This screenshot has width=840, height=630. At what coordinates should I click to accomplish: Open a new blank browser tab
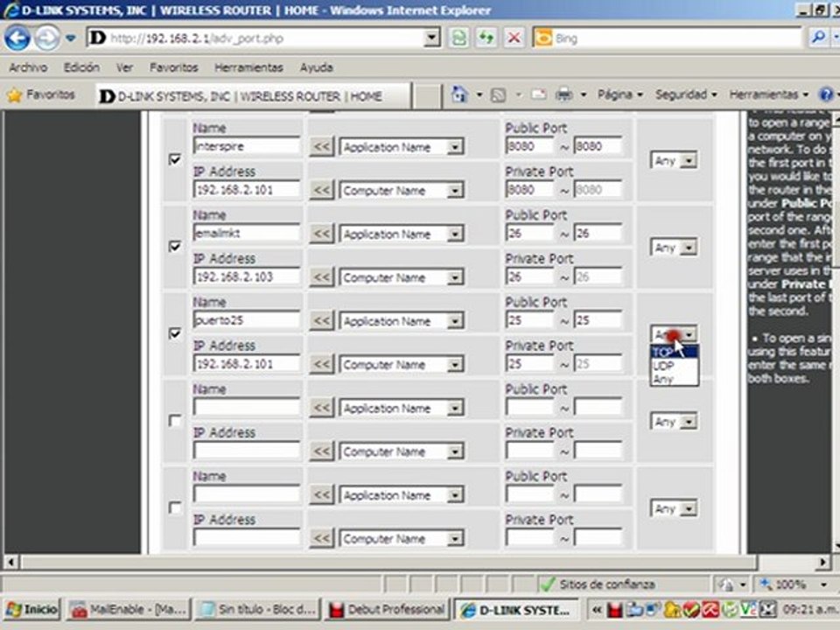point(427,96)
